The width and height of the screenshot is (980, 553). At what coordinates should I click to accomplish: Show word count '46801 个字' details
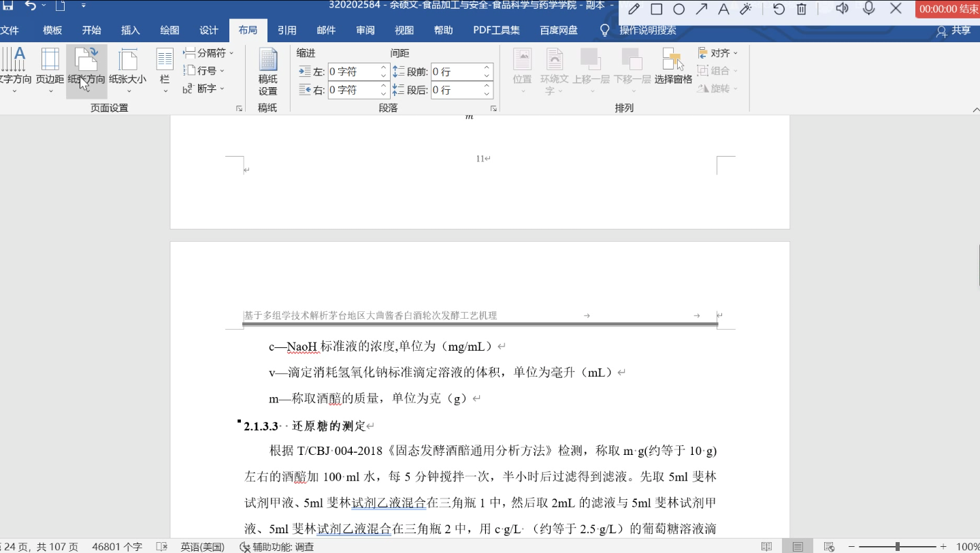117,546
